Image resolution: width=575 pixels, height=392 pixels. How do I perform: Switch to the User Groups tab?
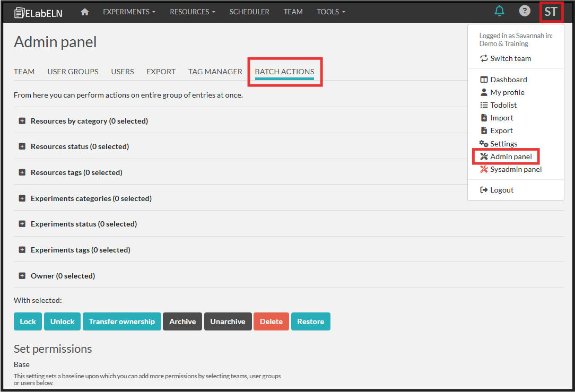coord(73,72)
